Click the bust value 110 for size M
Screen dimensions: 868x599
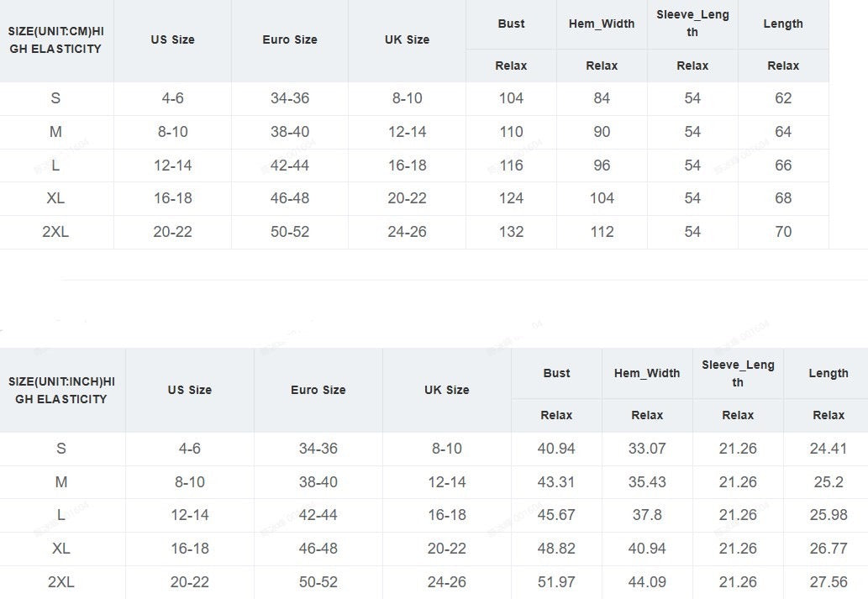click(511, 132)
